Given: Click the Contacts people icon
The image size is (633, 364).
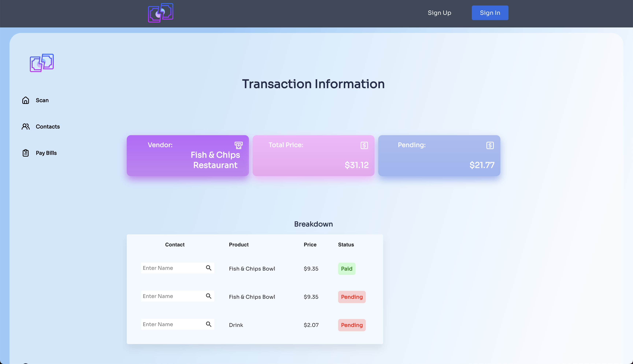Looking at the screenshot, I should [25, 127].
